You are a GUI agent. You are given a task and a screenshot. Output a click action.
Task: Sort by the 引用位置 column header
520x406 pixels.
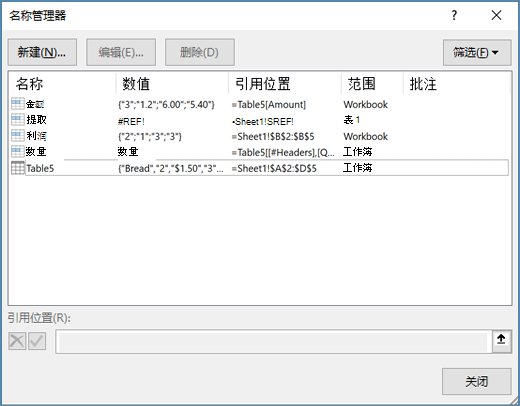coord(263,84)
